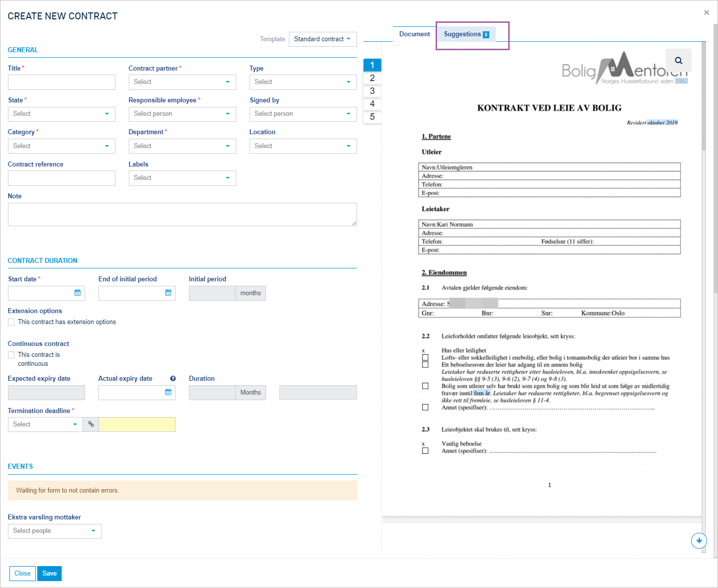The width and height of the screenshot is (718, 588).
Task: Click the 'KONTRAKT VED LEIE AV BOLIG' heading
Action: tap(549, 108)
